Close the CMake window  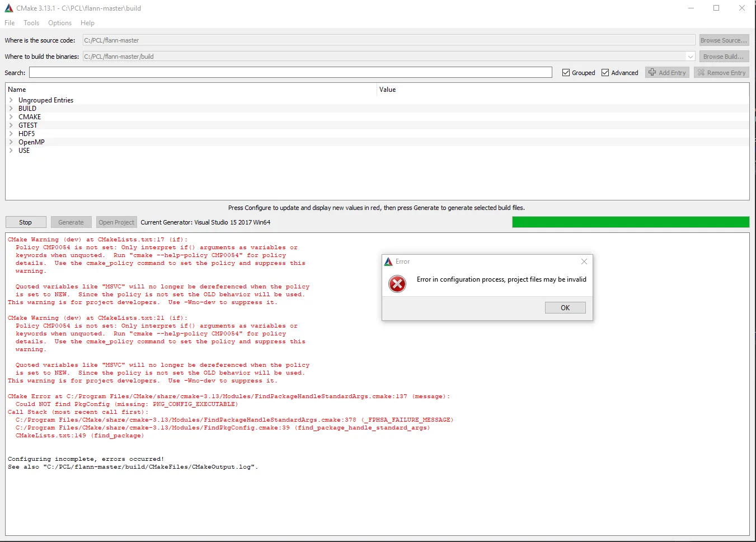[x=742, y=8]
